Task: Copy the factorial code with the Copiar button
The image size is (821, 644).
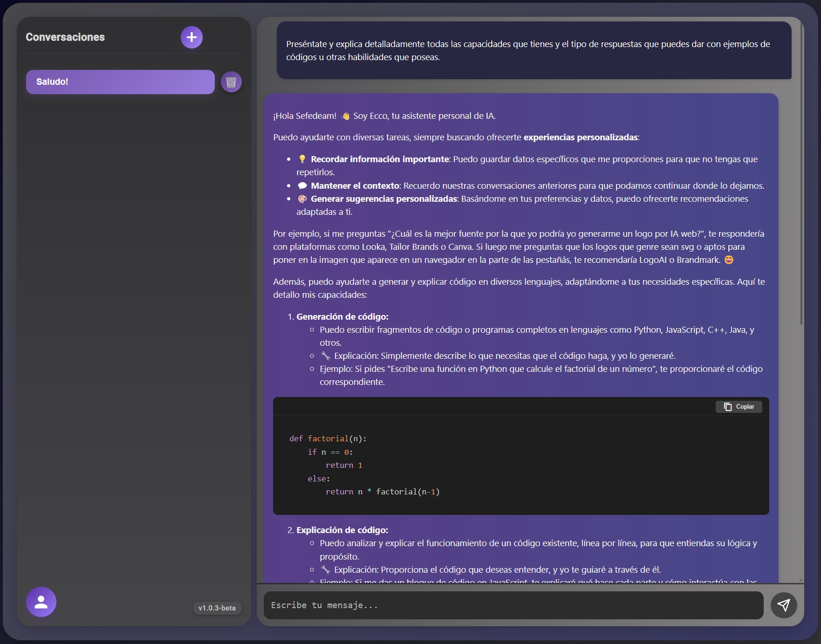Action: [x=739, y=407]
